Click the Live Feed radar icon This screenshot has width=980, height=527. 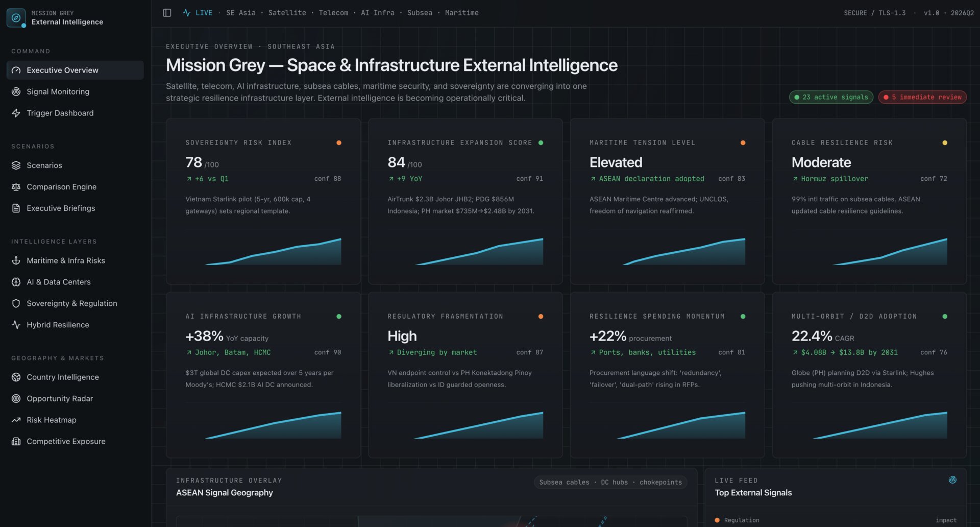click(952, 480)
